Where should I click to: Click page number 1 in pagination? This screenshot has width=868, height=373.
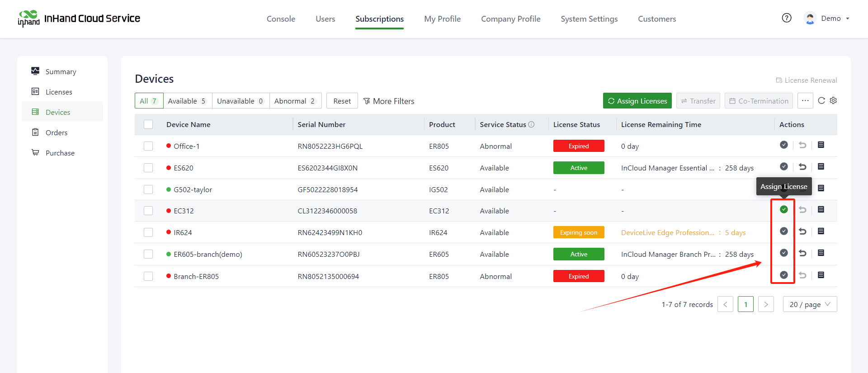(745, 304)
